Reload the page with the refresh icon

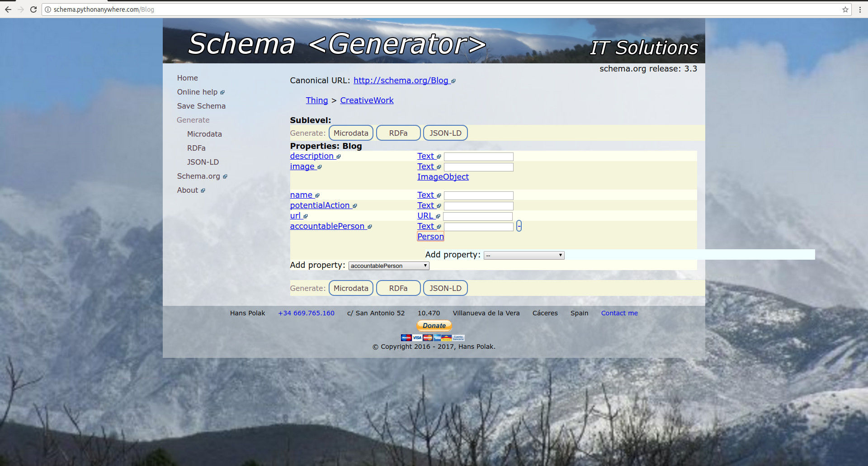click(33, 10)
